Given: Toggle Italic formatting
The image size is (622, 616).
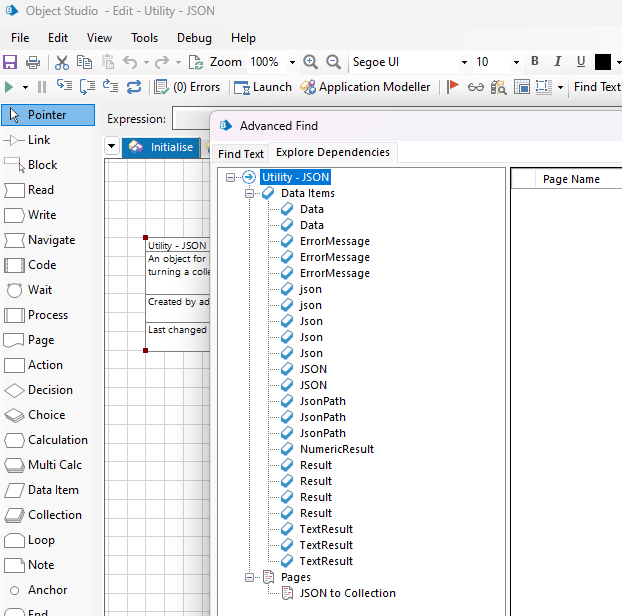Looking at the screenshot, I should tap(558, 61).
